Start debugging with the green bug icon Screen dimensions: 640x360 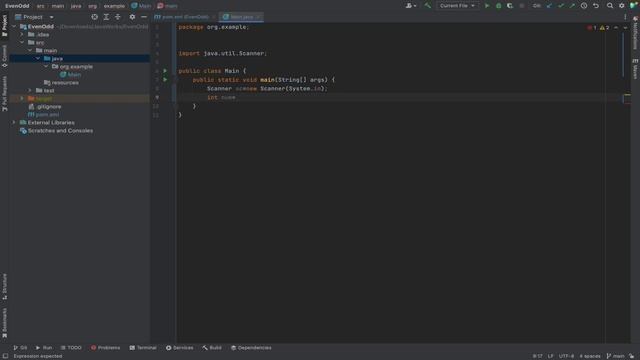(498, 6)
